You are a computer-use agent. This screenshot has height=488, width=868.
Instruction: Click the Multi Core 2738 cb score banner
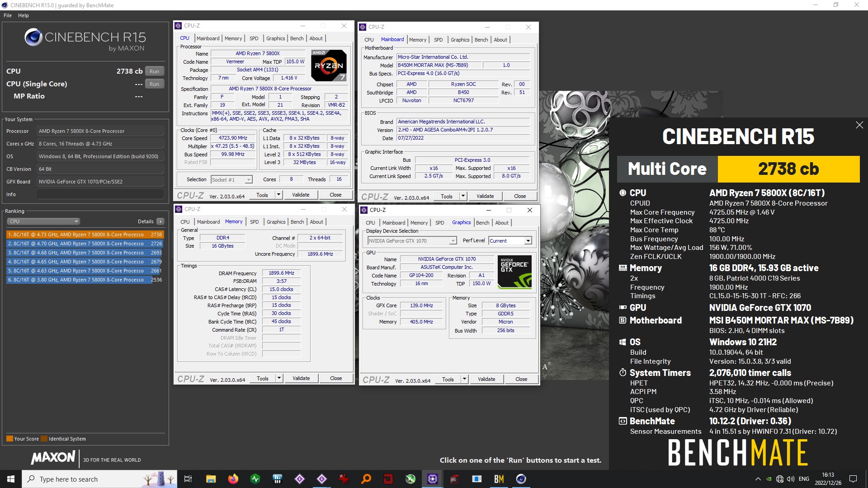coord(738,169)
